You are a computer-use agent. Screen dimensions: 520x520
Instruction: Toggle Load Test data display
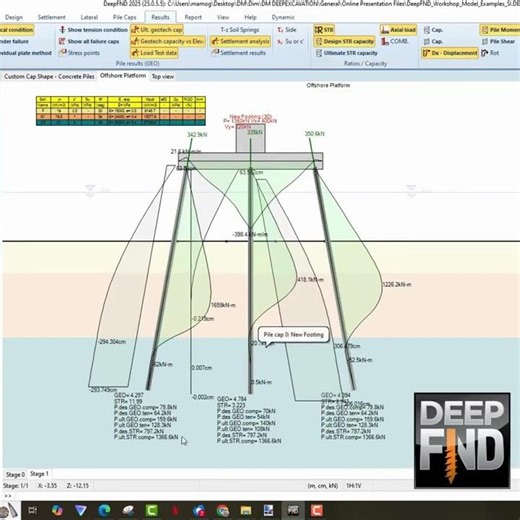click(154, 53)
